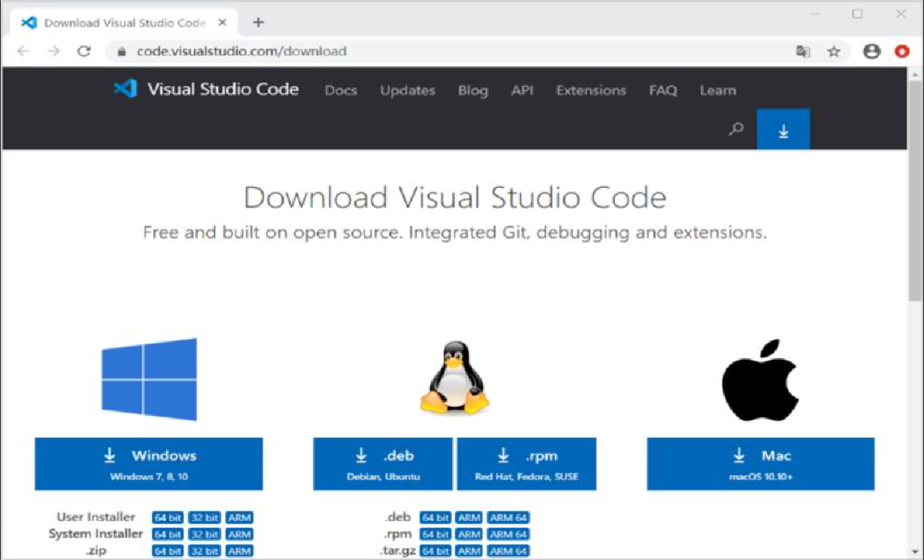924x560 pixels.
Task: Click System Installer 64 bit link
Action: 167,534
